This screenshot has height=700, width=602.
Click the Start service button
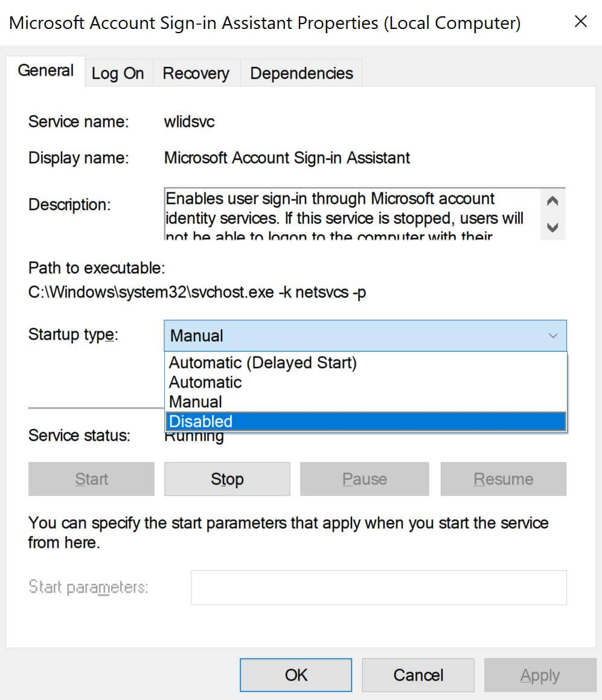[x=91, y=479]
